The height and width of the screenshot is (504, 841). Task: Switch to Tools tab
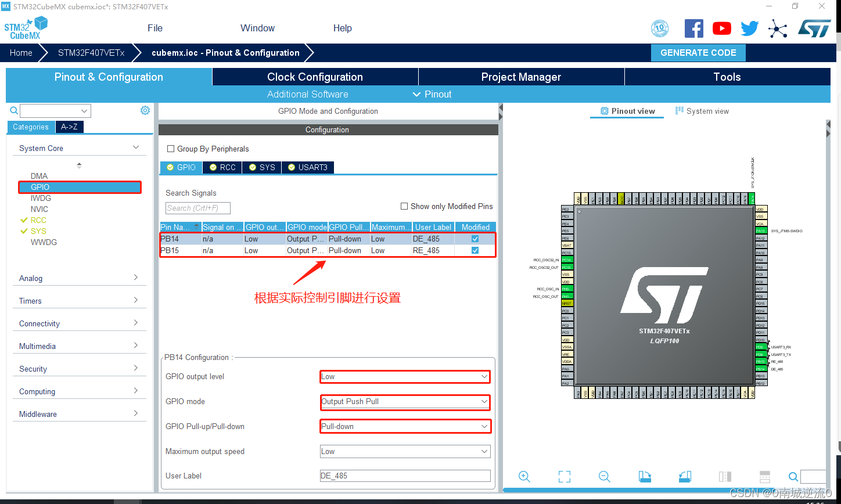[727, 77]
